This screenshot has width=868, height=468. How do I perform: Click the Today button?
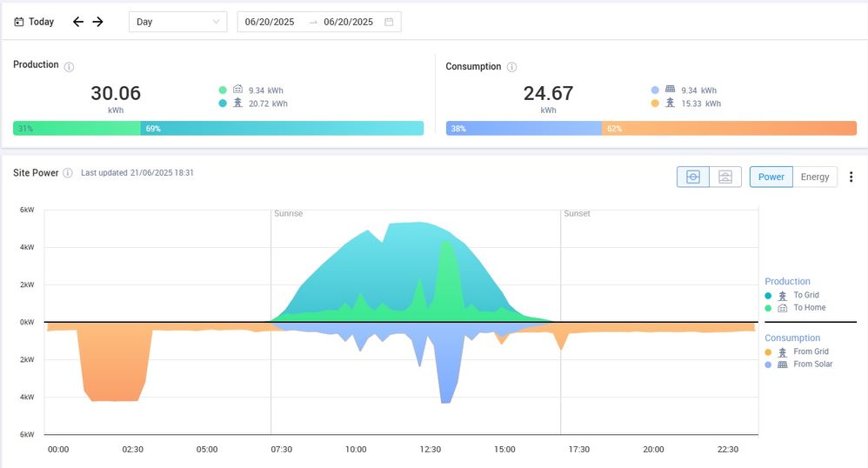coord(41,22)
